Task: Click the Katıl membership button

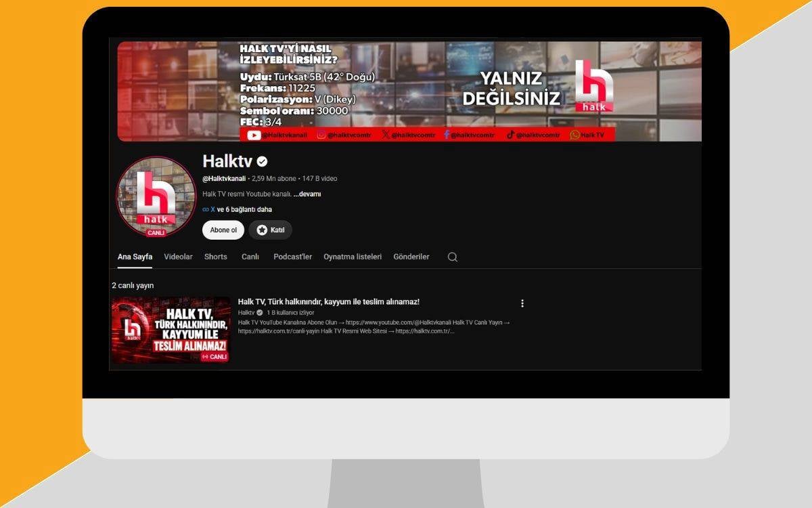Action: pos(271,230)
